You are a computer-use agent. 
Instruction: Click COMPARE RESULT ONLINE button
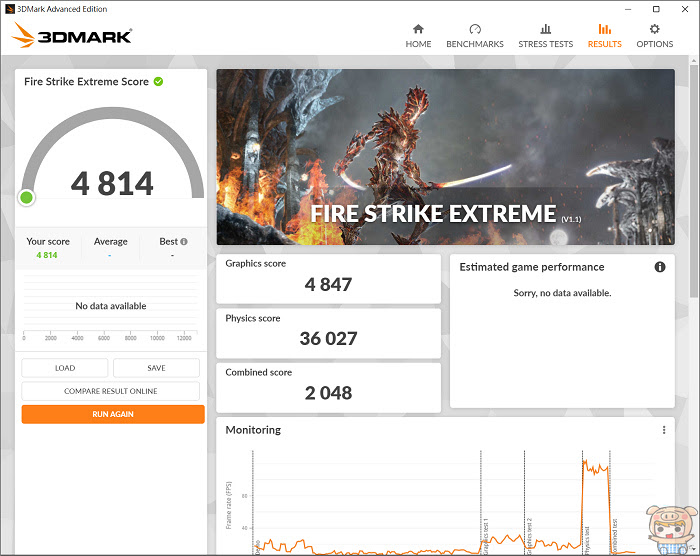pyautogui.click(x=111, y=391)
